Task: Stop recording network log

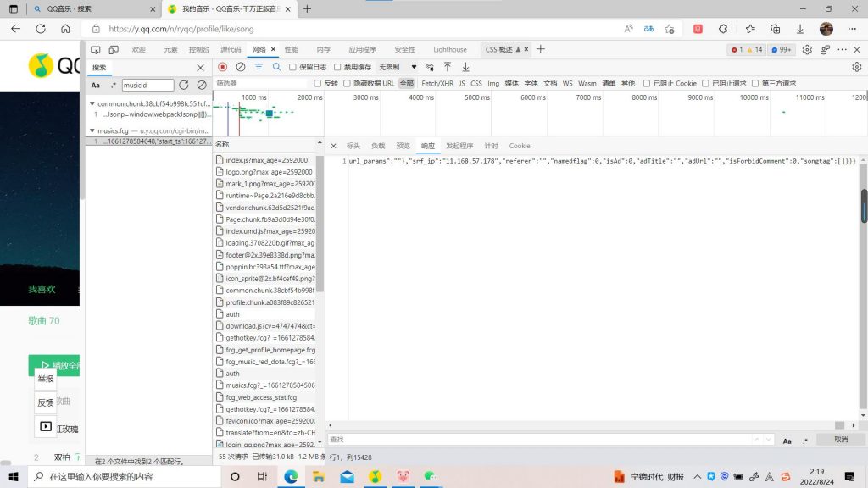Action: point(223,67)
